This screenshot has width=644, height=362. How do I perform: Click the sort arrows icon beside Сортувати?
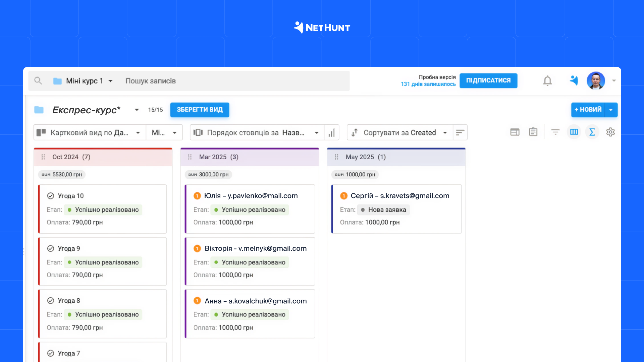pyautogui.click(x=355, y=132)
